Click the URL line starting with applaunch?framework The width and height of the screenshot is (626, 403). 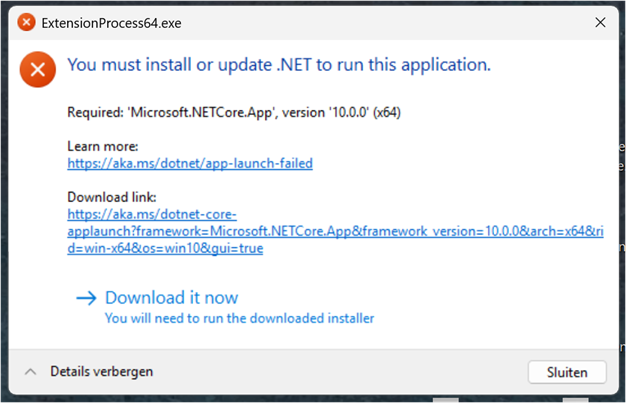click(x=335, y=231)
